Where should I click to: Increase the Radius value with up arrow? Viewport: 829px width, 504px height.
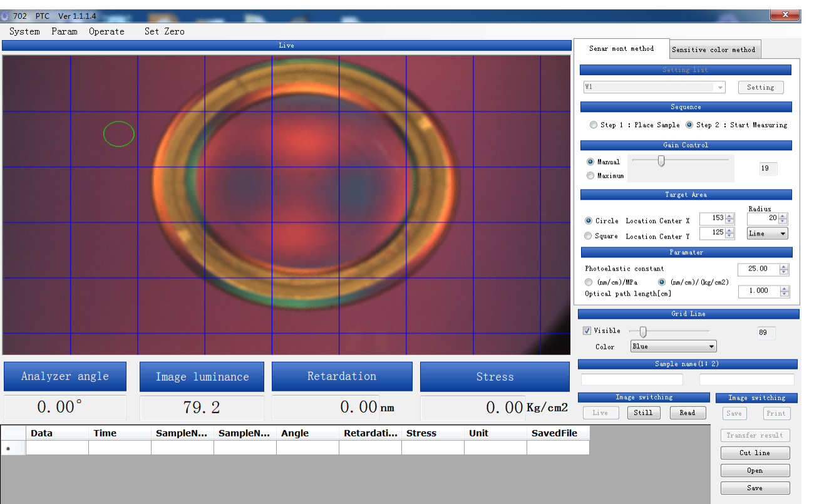[x=783, y=215]
